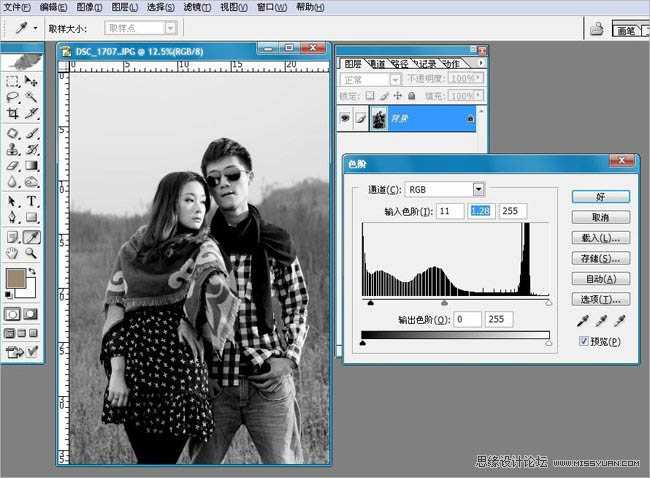The image size is (650, 478).
Task: Select the Type tool
Action: pos(31,201)
